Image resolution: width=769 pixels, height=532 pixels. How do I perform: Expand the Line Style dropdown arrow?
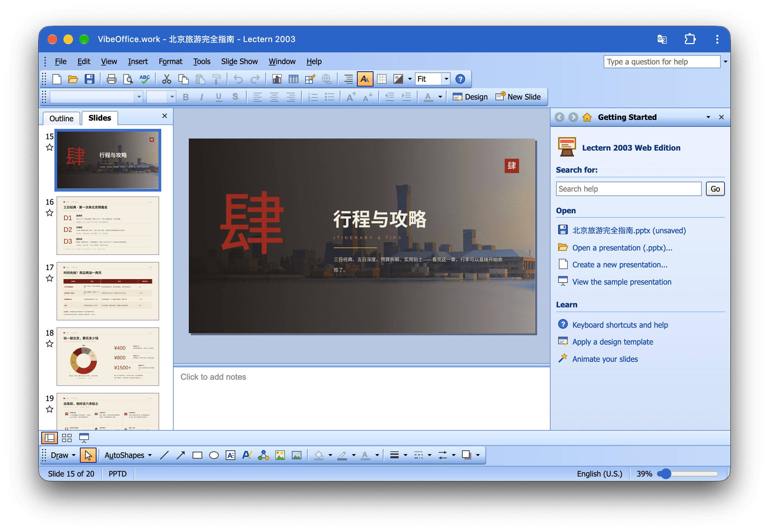405,455
